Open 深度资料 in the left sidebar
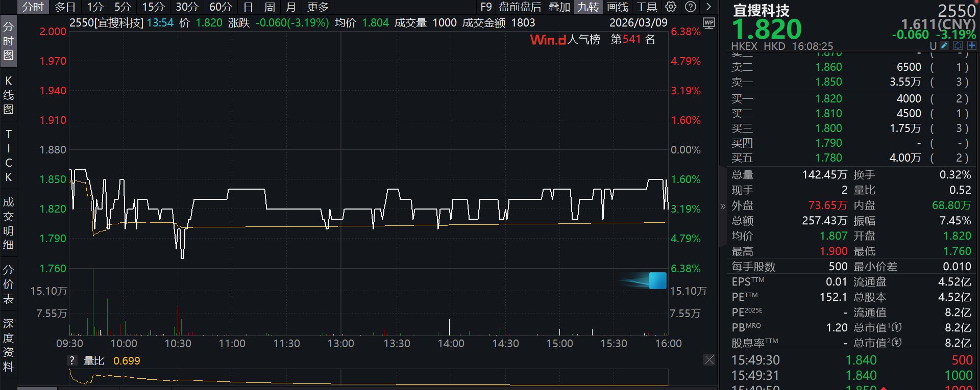 tap(8, 345)
